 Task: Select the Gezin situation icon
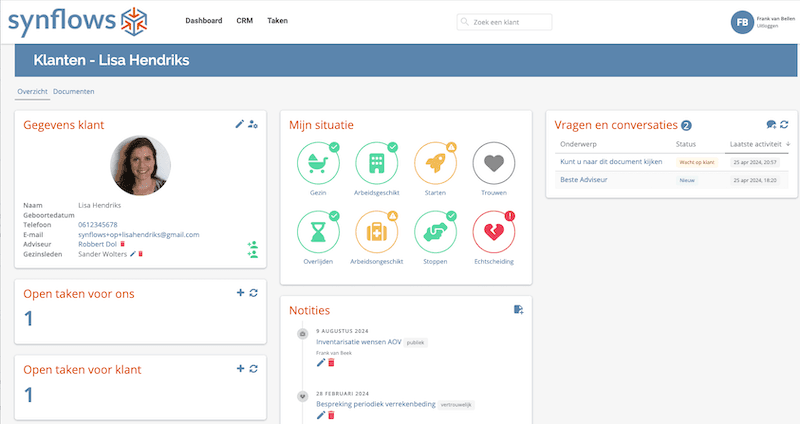tap(318, 163)
